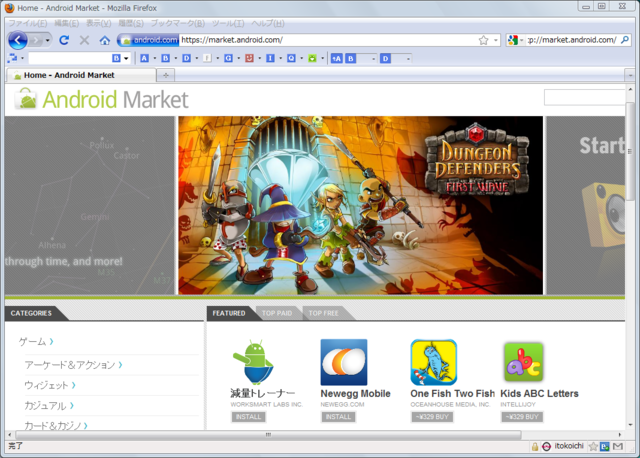Open the 履歴(S) menu
Viewport: 640px width, 458px height.
pos(131,23)
